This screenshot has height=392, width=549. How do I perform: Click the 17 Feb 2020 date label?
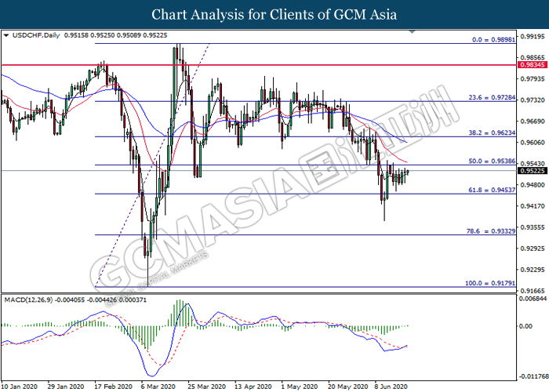pyautogui.click(x=114, y=387)
